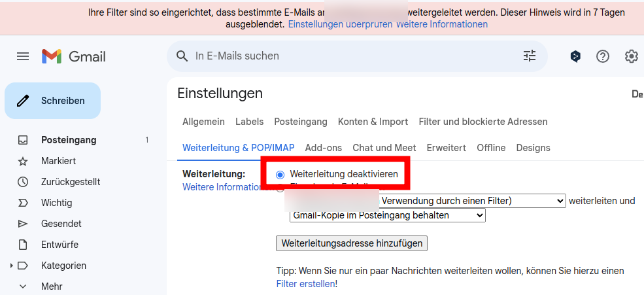Viewport: 644px width, 295px height.
Task: Click the Schreiben compose button
Action: pos(52,101)
